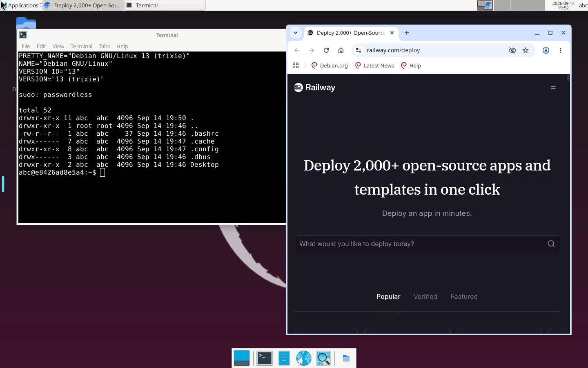Click the browser back arrow

coord(297,50)
